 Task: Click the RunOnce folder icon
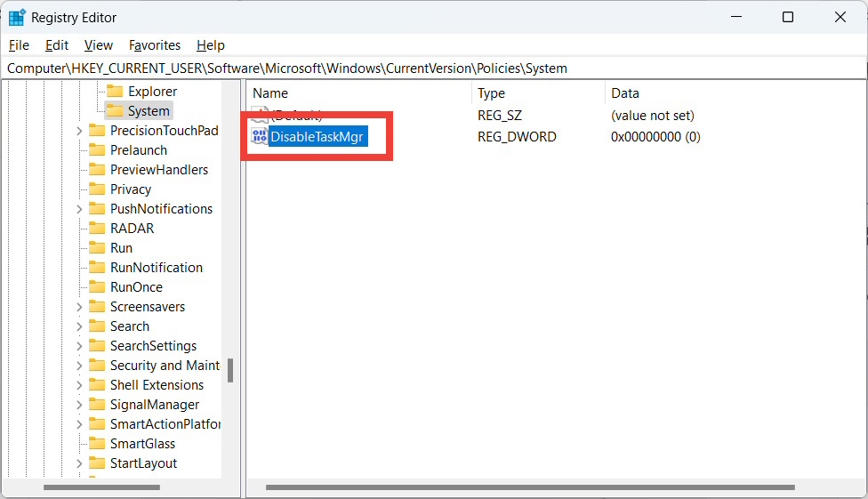(97, 287)
